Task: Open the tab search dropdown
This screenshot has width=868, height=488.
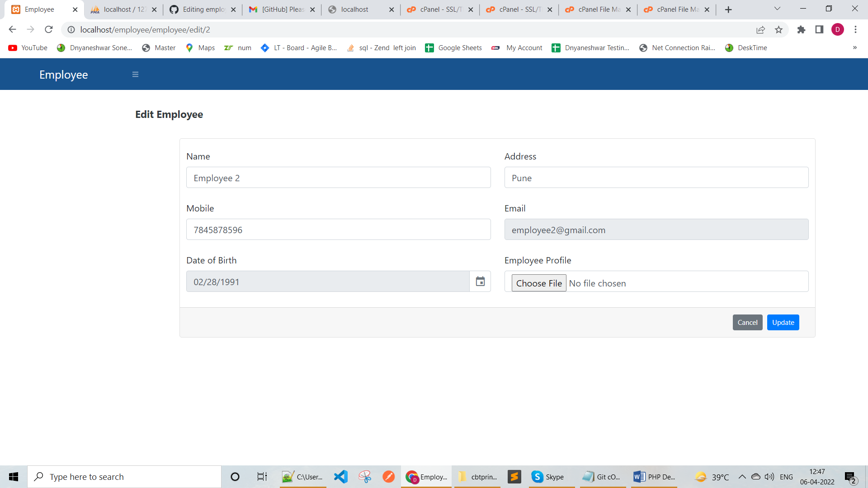Action: coord(777,9)
